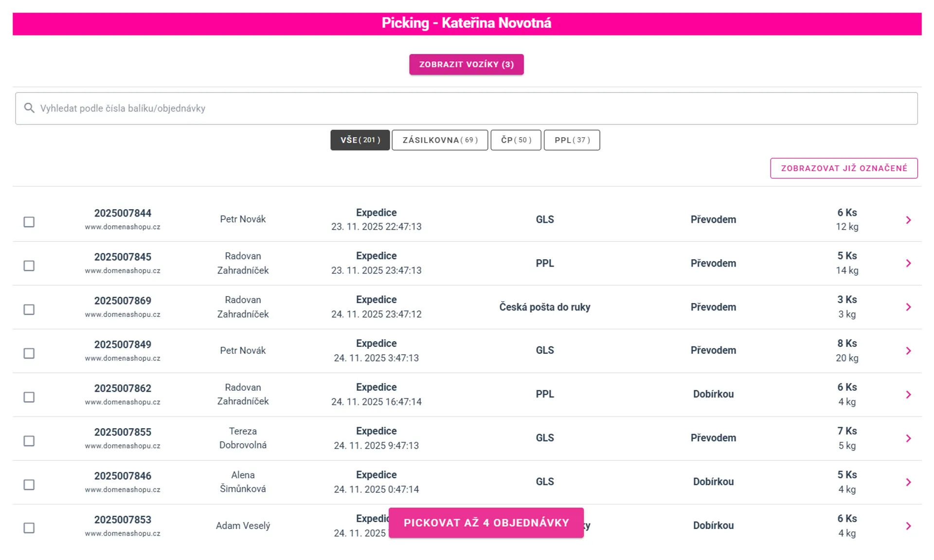Open order 2025007844 with the chevron arrow
The height and width of the screenshot is (560, 934).
click(908, 220)
